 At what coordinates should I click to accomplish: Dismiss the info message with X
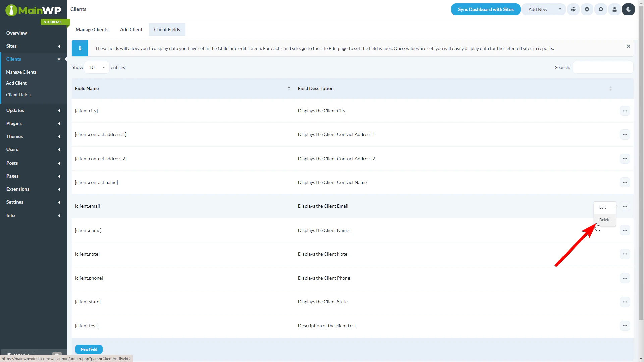click(628, 46)
